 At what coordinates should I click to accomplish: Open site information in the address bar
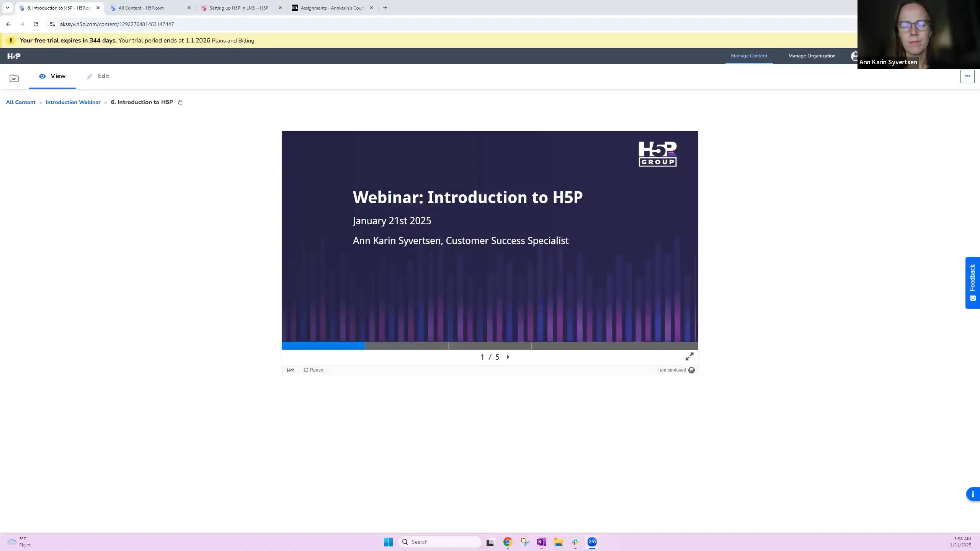[x=52, y=24]
